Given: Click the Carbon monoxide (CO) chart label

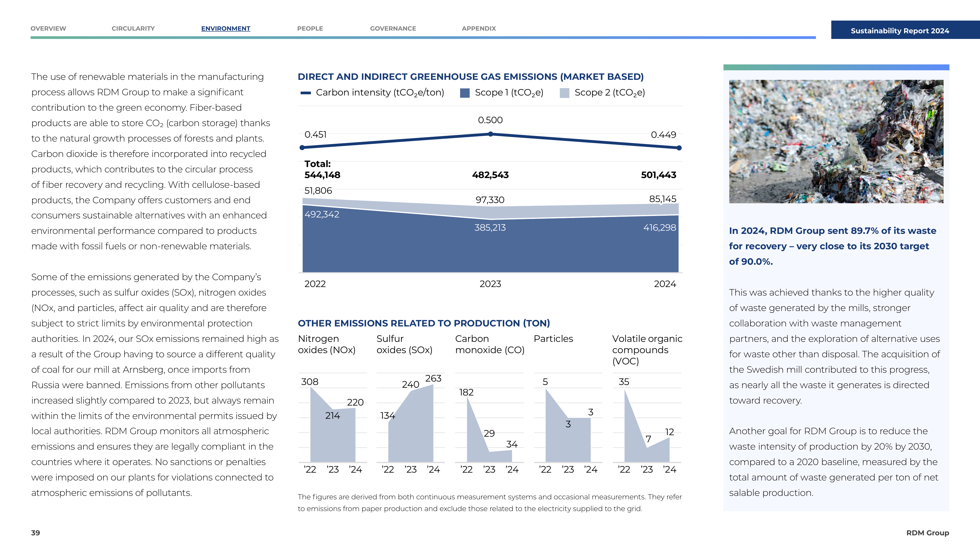Looking at the screenshot, I should coord(490,344).
